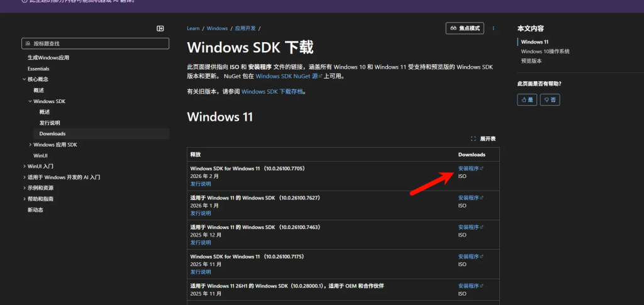644x305 pixels.
Task: Download 安装程序 for SDK 10.0.26100.7705
Action: [x=470, y=169]
